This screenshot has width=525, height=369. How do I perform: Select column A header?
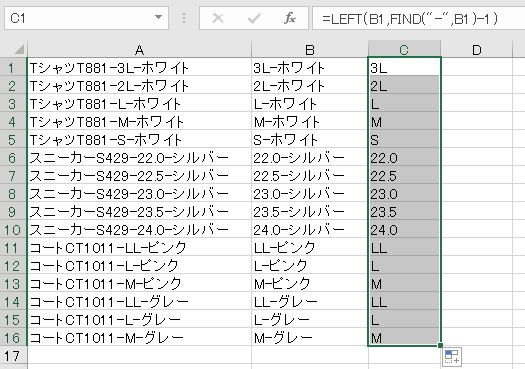pyautogui.click(x=139, y=50)
